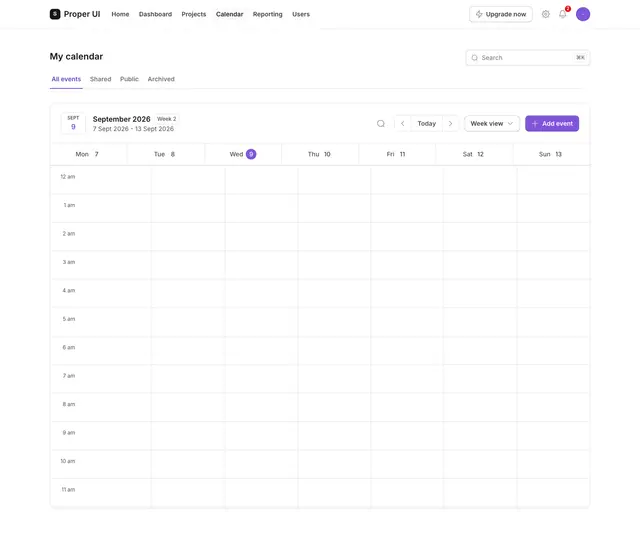Switch to the Public tab
The image size is (640, 551).
129,79
